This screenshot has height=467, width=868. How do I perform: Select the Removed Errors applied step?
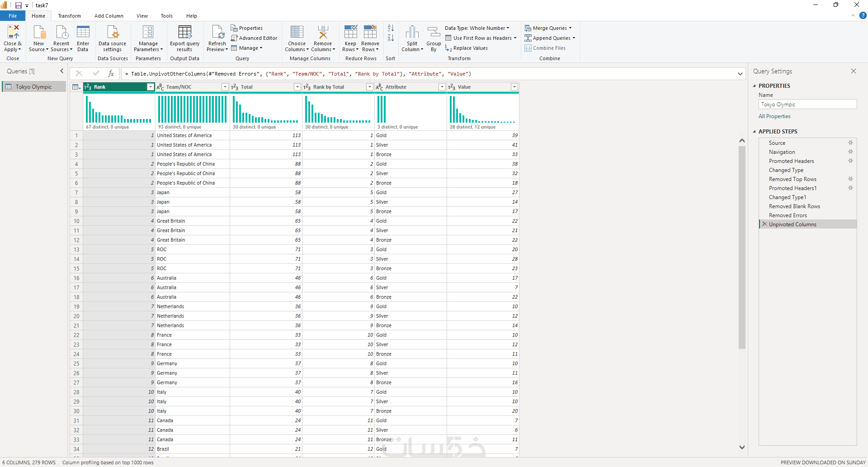pos(788,215)
